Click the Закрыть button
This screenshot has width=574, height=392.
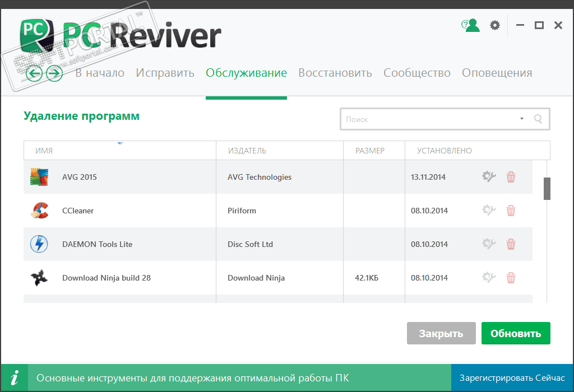[441, 333]
